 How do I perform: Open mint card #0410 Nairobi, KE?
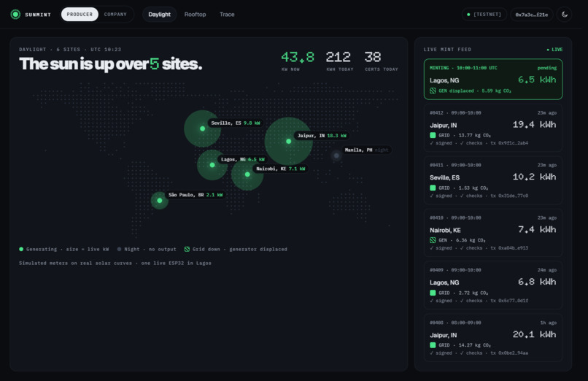click(x=493, y=233)
